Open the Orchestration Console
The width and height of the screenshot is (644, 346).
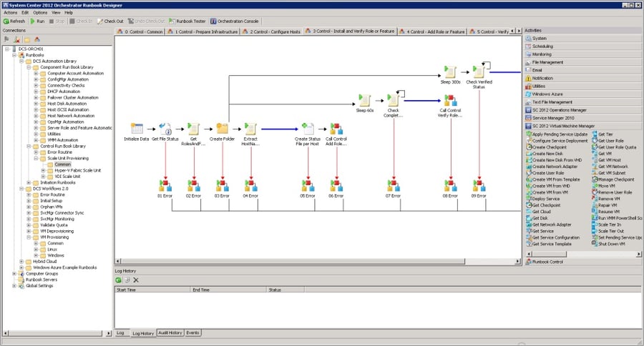[235, 21]
